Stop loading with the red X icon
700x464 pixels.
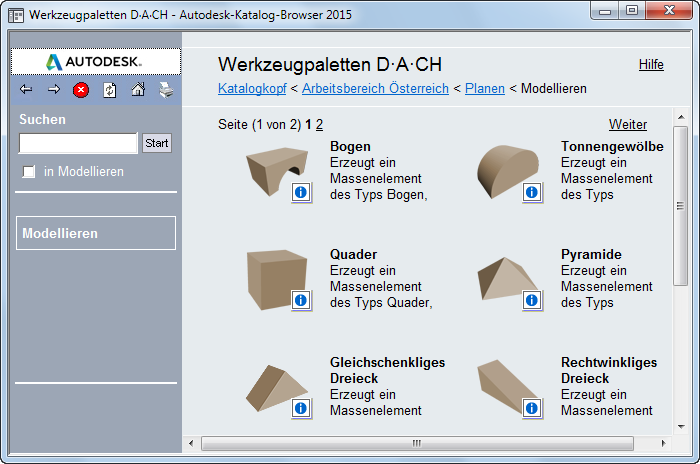pyautogui.click(x=81, y=90)
